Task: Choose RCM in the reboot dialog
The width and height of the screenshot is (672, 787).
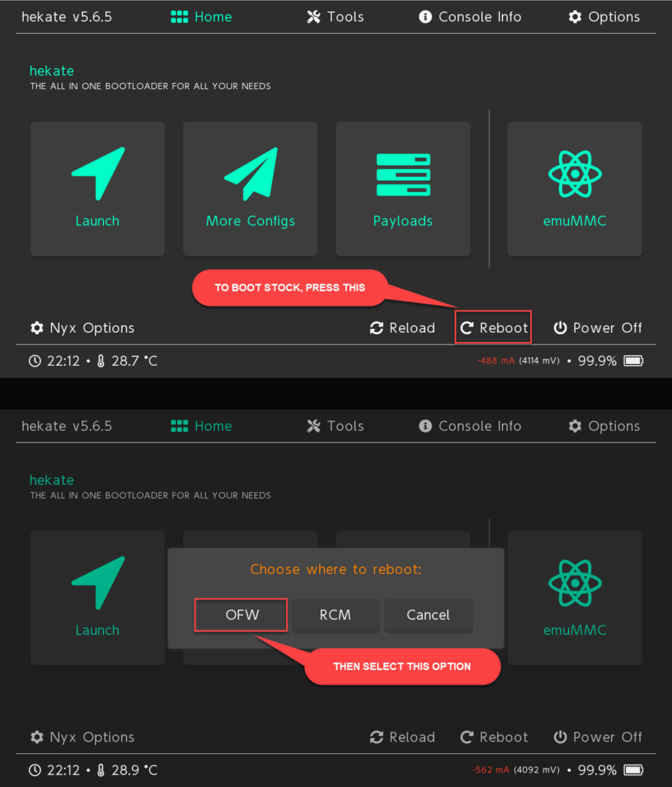Action: point(335,615)
